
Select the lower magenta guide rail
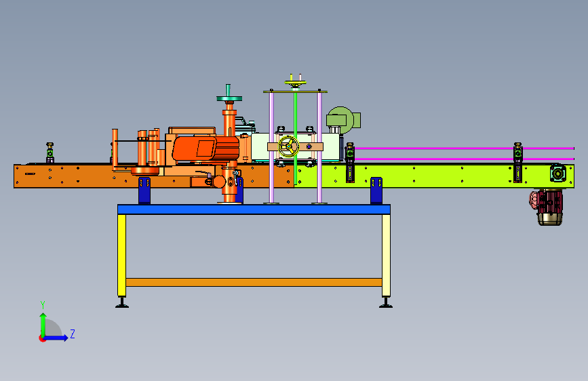[465, 159]
